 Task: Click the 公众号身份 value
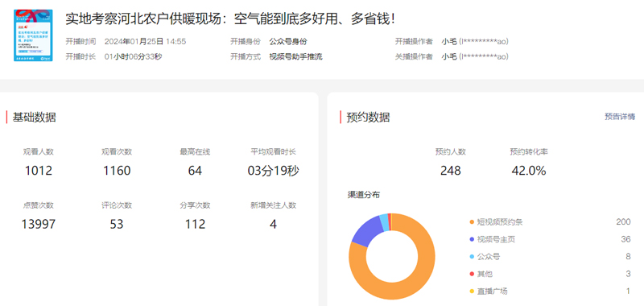pyautogui.click(x=288, y=42)
